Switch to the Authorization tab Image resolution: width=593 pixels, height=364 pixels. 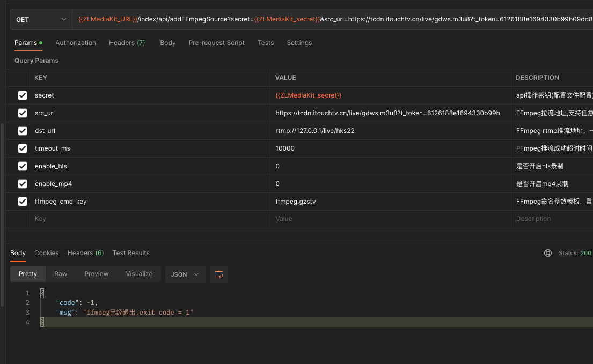coord(75,43)
